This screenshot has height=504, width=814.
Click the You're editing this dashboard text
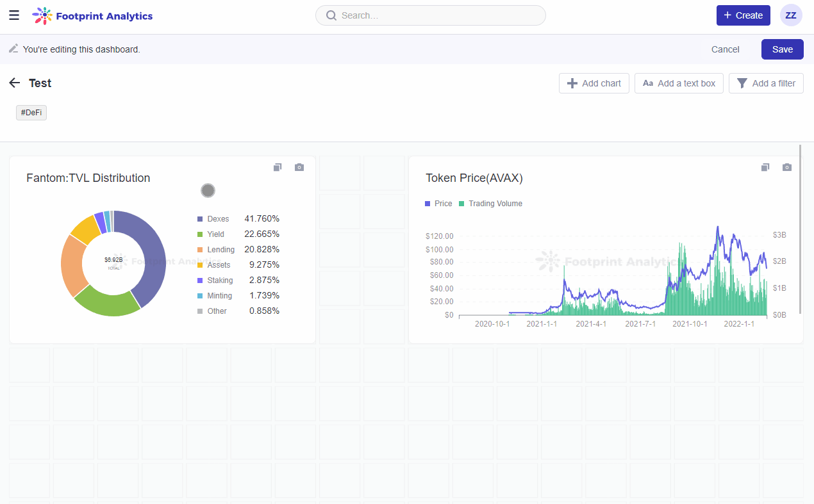point(81,49)
